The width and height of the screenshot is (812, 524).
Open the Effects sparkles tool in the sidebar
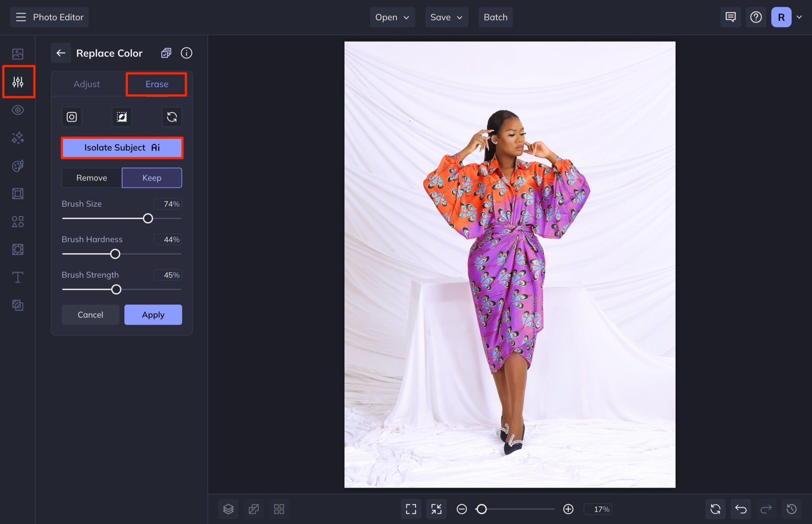coord(18,137)
